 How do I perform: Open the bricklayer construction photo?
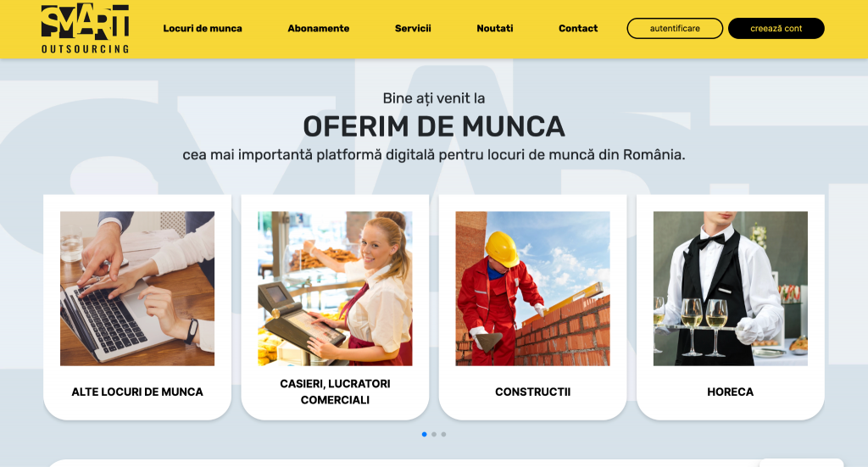pyautogui.click(x=532, y=288)
